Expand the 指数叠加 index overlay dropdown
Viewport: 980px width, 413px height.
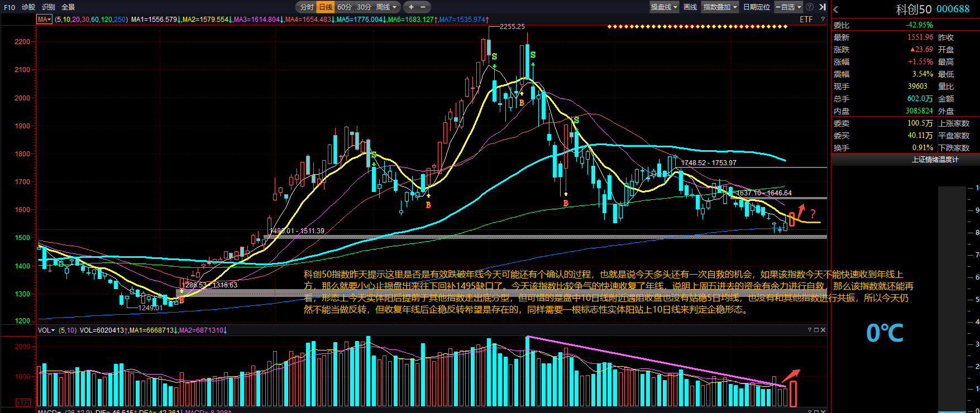point(720,7)
